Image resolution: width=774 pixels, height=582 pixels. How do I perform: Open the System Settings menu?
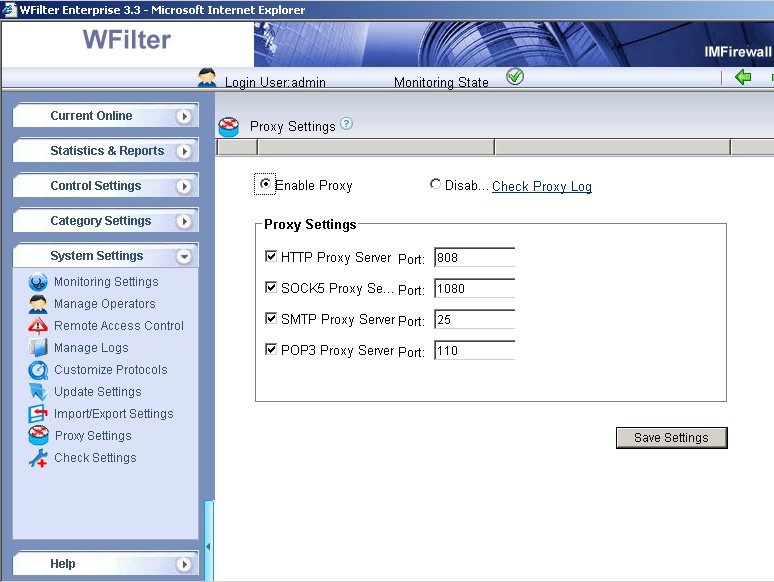click(x=106, y=256)
